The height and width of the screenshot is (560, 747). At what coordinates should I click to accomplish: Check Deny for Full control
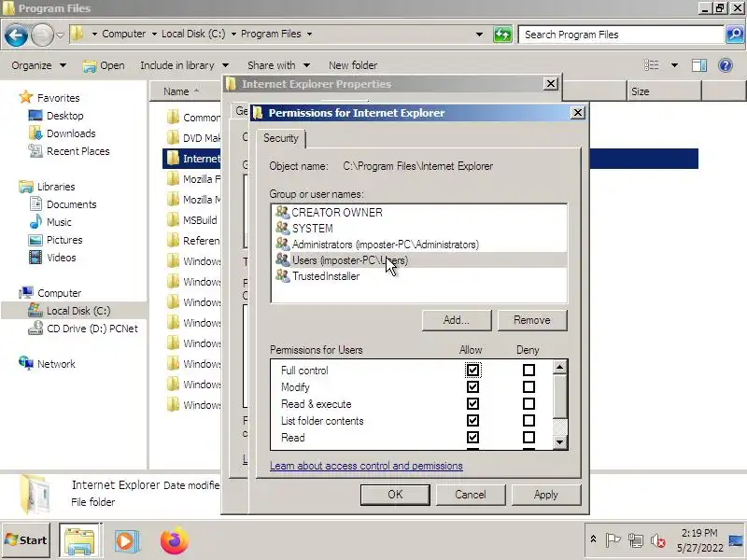tap(529, 370)
